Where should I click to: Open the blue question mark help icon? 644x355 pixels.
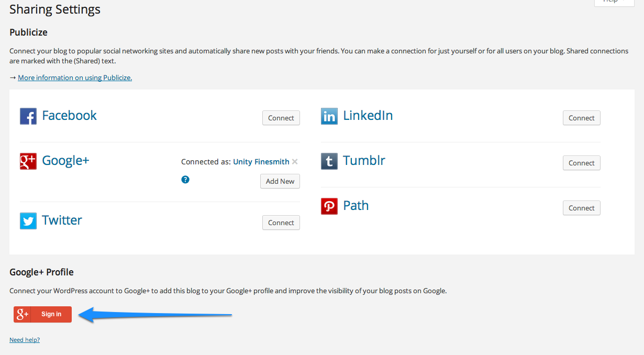(185, 180)
